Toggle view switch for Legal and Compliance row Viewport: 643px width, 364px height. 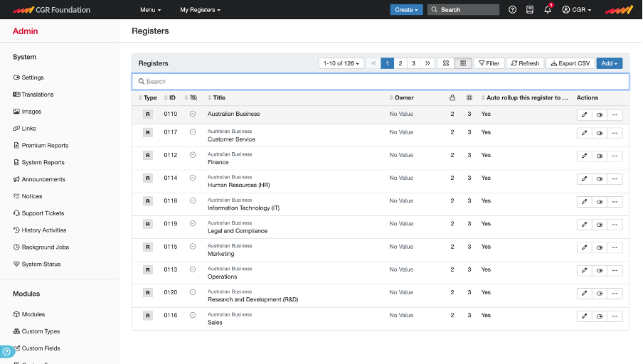click(600, 225)
